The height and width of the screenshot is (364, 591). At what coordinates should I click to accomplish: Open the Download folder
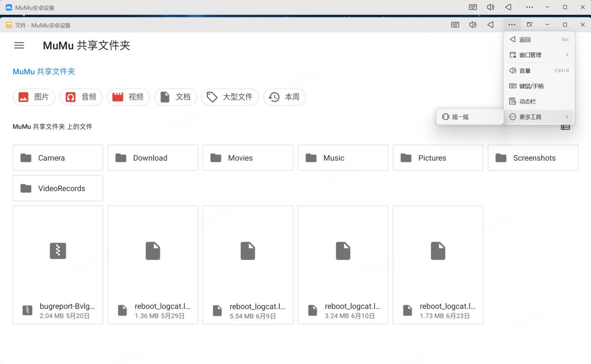(x=153, y=158)
